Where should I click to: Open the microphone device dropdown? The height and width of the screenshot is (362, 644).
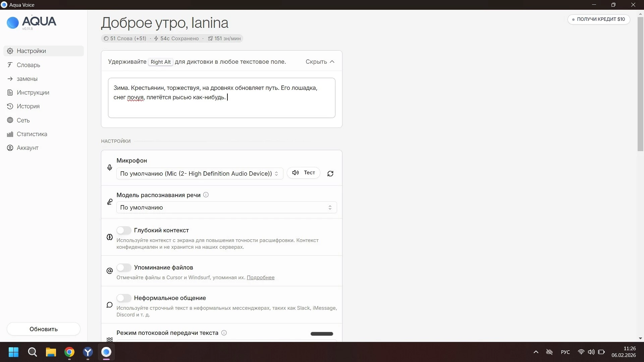click(x=200, y=174)
